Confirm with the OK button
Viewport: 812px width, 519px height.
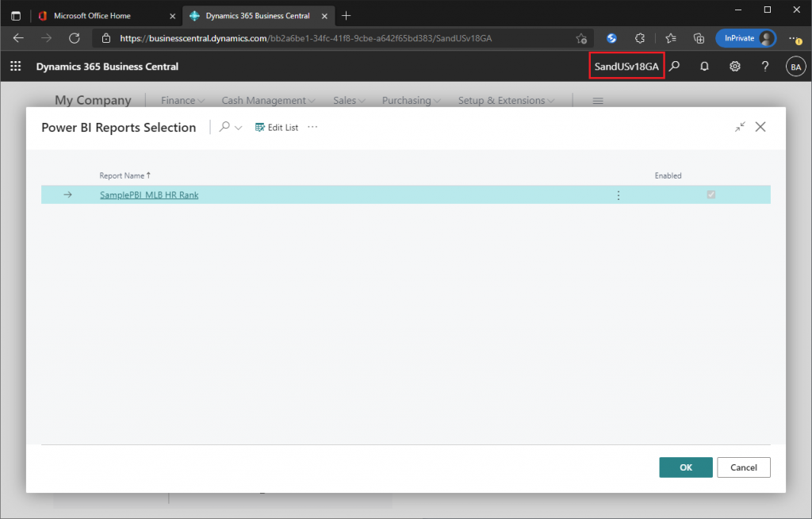click(686, 467)
